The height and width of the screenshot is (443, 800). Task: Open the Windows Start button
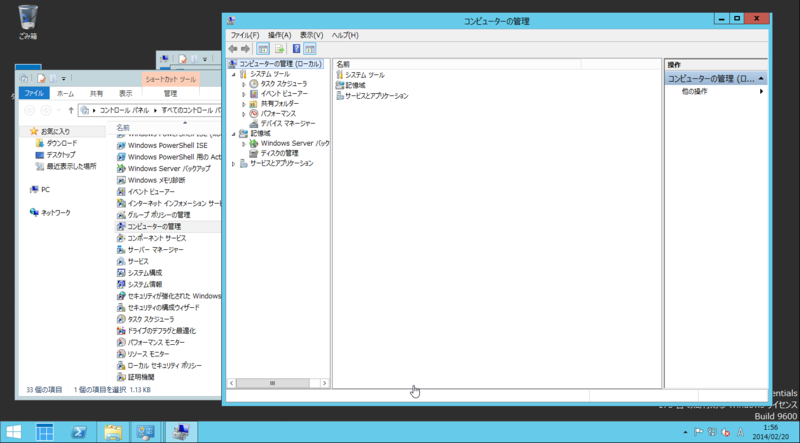click(13, 432)
